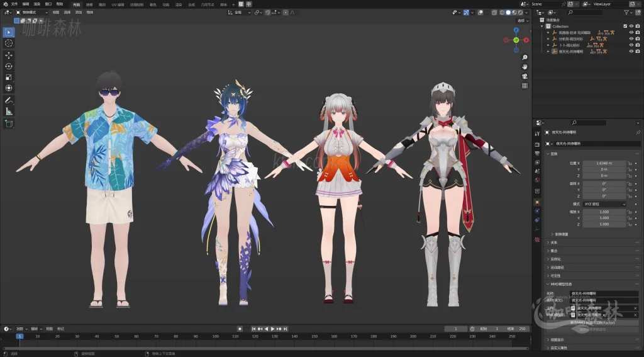
Task: Pick the Measure ruler tool
Action: pyautogui.click(x=9, y=111)
